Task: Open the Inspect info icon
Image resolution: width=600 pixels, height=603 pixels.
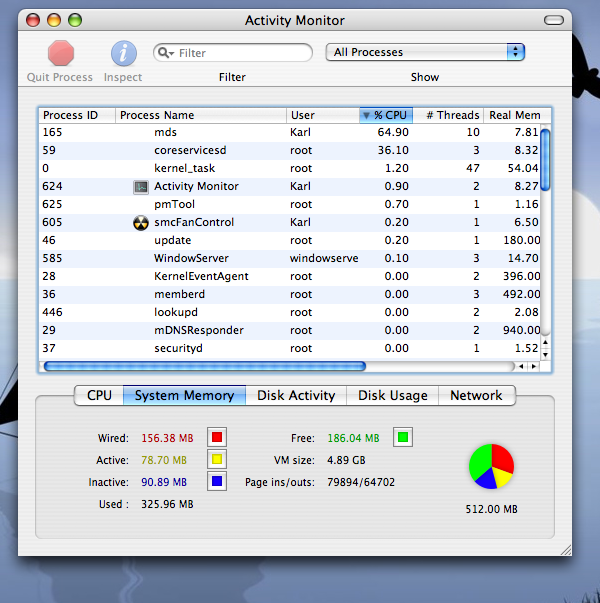Action: (x=124, y=53)
